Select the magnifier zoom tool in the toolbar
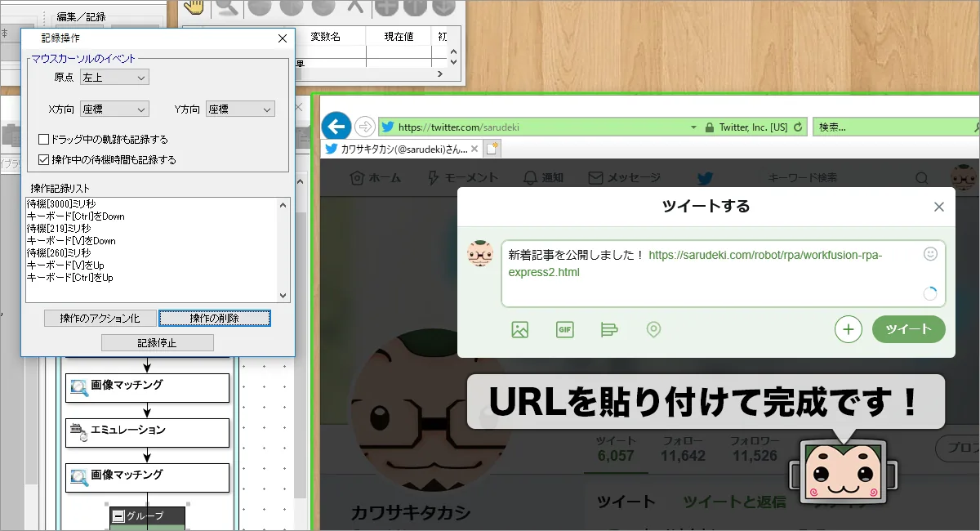Image resolution: width=980 pixels, height=531 pixels. 228,7
